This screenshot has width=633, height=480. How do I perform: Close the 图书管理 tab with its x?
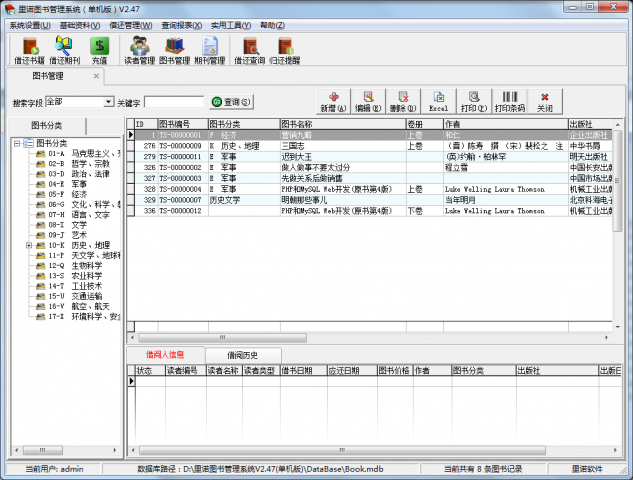click(97, 75)
